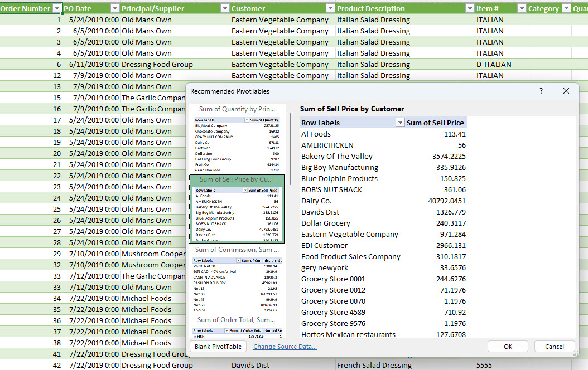Viewport: 588px width, 370px height.
Task: Open the Category column filter dropdown
Action: click(x=566, y=8)
